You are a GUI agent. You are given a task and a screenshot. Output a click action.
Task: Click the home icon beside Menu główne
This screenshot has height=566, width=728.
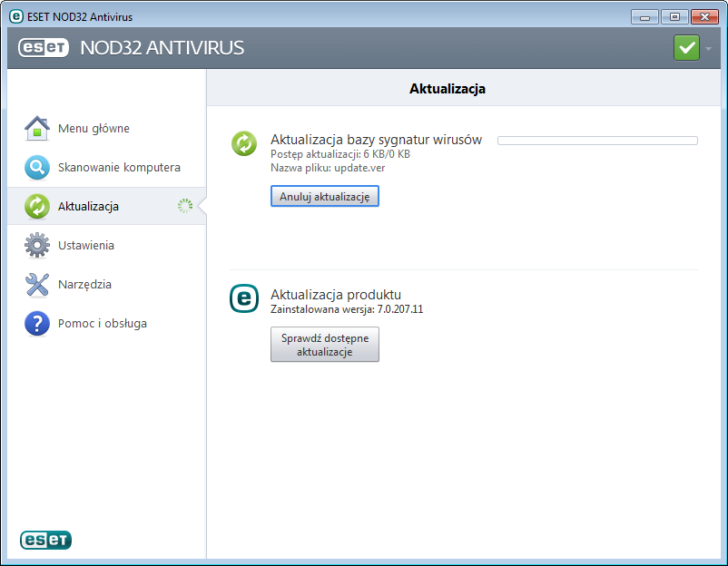[x=37, y=128]
